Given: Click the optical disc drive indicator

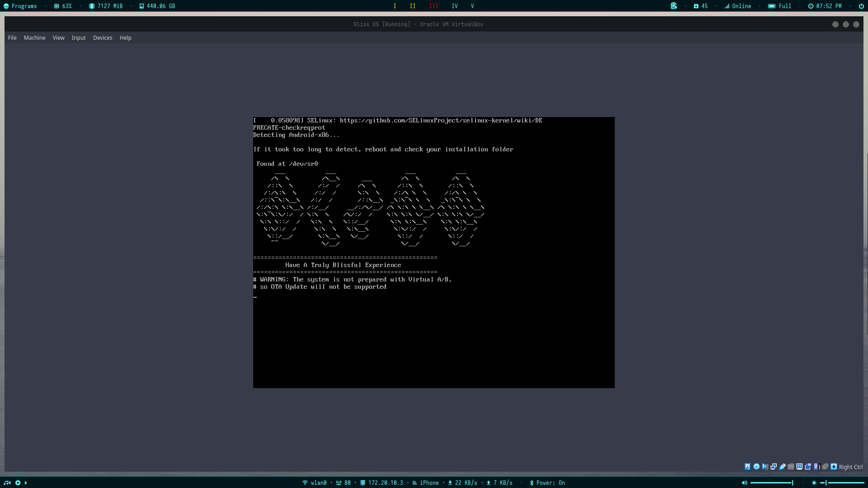Looking at the screenshot, I should pos(756,467).
